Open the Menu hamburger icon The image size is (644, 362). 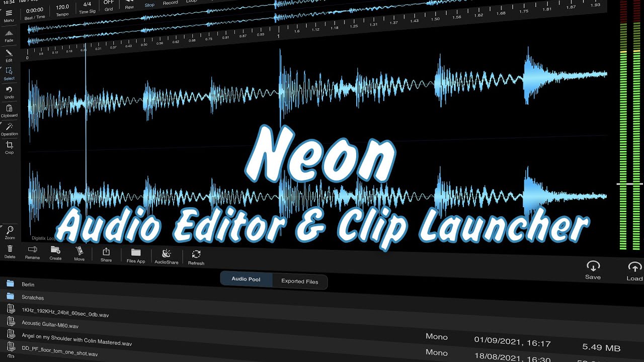point(9,13)
